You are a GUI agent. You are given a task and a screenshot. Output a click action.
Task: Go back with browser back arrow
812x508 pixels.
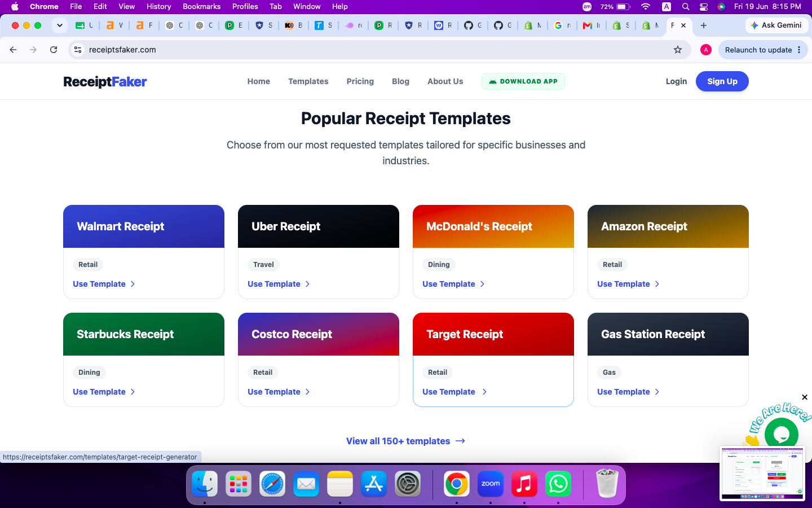pos(13,50)
